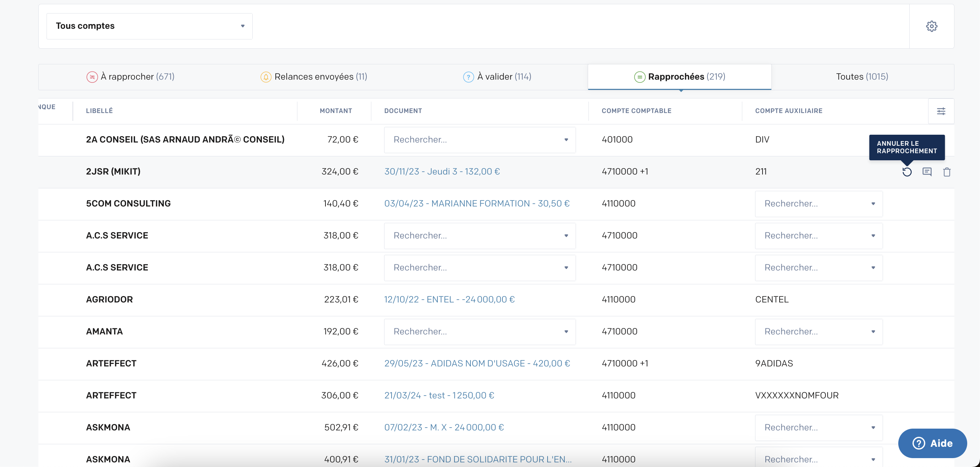Click auxiliary account 211 on 2JSR row
This screenshot has height=467, width=980.
click(761, 172)
